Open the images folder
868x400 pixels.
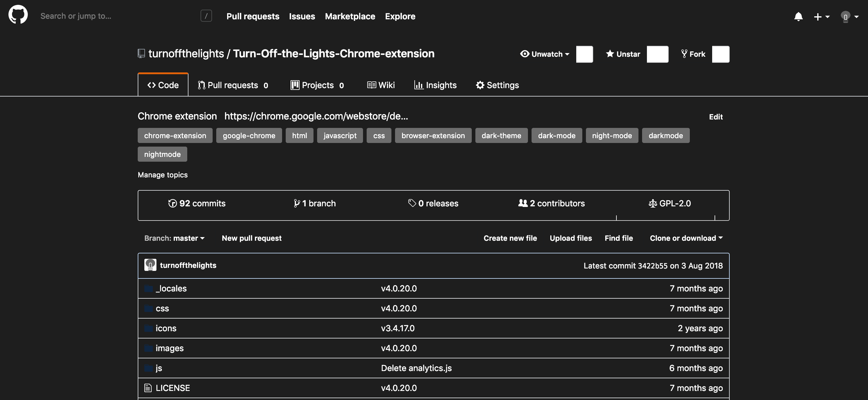click(x=169, y=348)
